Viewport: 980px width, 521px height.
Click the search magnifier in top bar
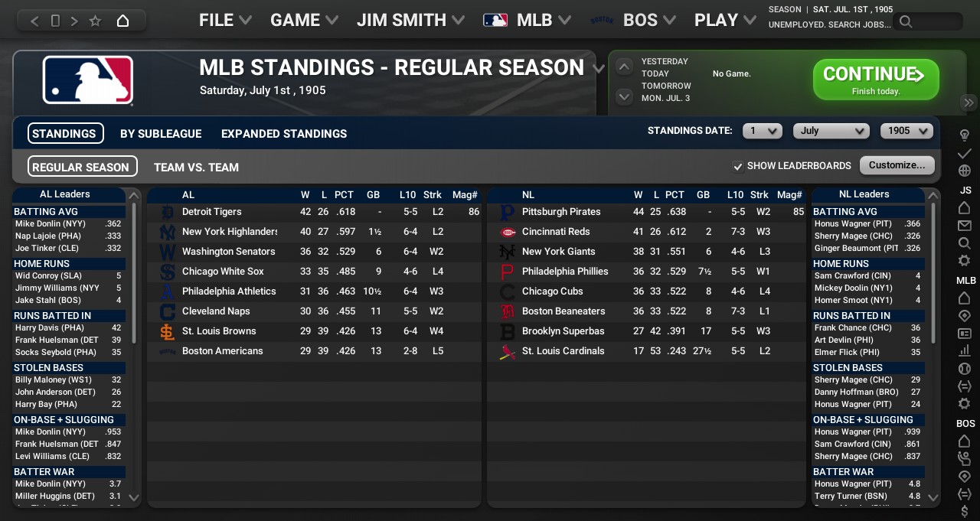pyautogui.click(x=906, y=21)
